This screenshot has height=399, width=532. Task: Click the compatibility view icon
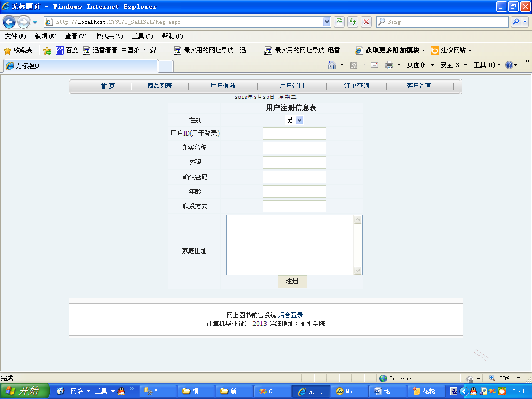[x=339, y=22]
